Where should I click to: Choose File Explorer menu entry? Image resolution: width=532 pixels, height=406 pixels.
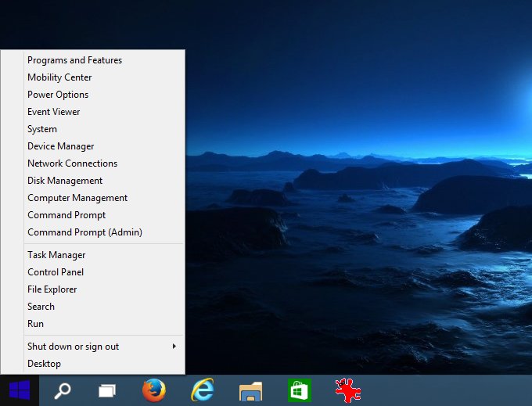[105, 289]
